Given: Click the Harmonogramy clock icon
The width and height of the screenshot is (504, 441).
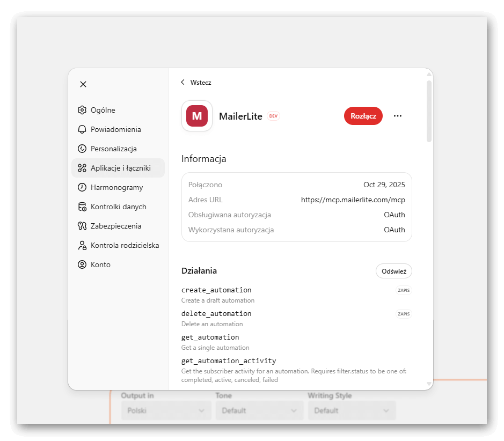Looking at the screenshot, I should click(x=82, y=187).
